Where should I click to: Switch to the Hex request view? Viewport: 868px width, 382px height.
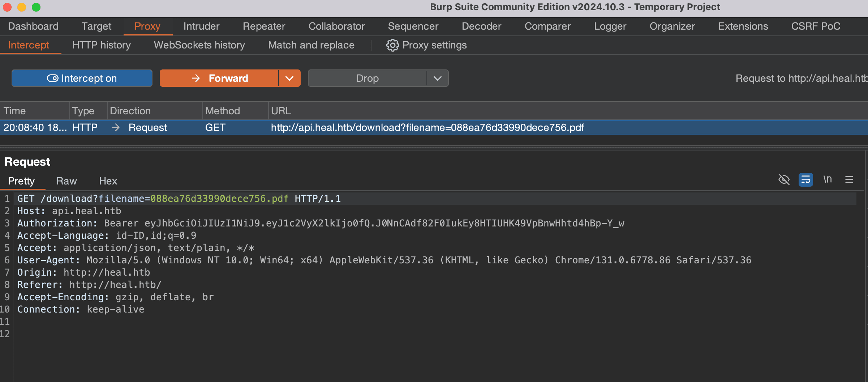click(x=108, y=181)
